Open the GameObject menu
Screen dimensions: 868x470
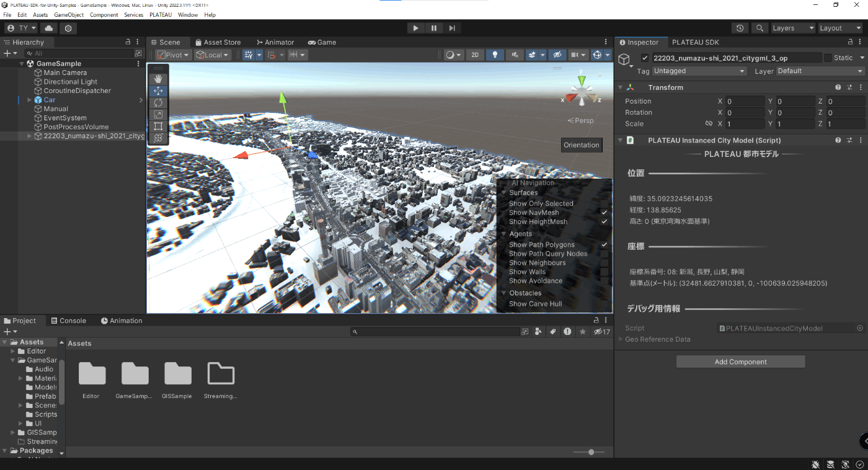pos(69,14)
